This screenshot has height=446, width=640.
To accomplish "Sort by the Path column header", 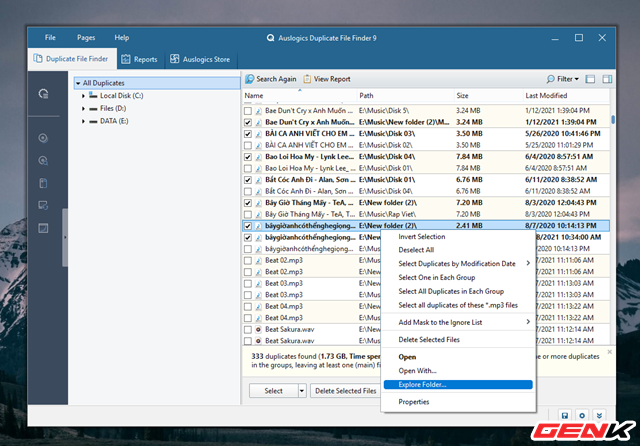I will [406, 96].
